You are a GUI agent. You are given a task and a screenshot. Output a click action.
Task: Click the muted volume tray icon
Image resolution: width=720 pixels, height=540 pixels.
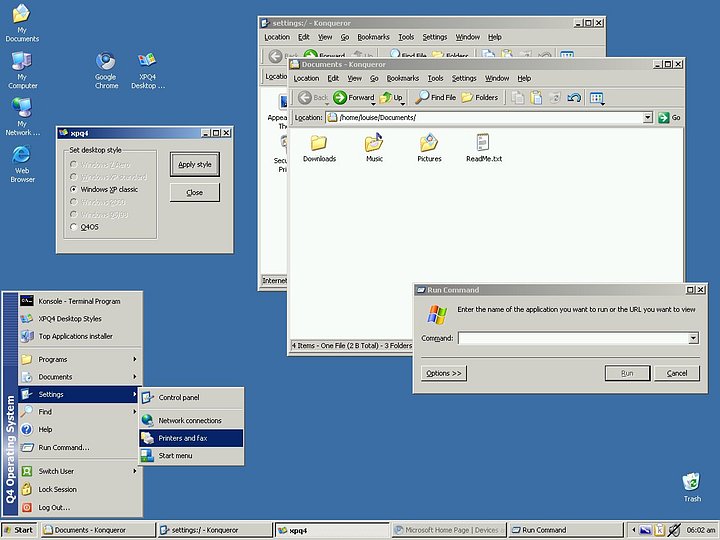tap(674, 530)
